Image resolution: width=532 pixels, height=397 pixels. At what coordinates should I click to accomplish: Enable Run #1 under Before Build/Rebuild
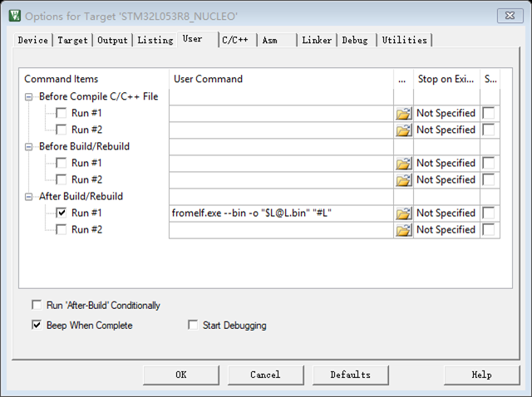point(62,163)
